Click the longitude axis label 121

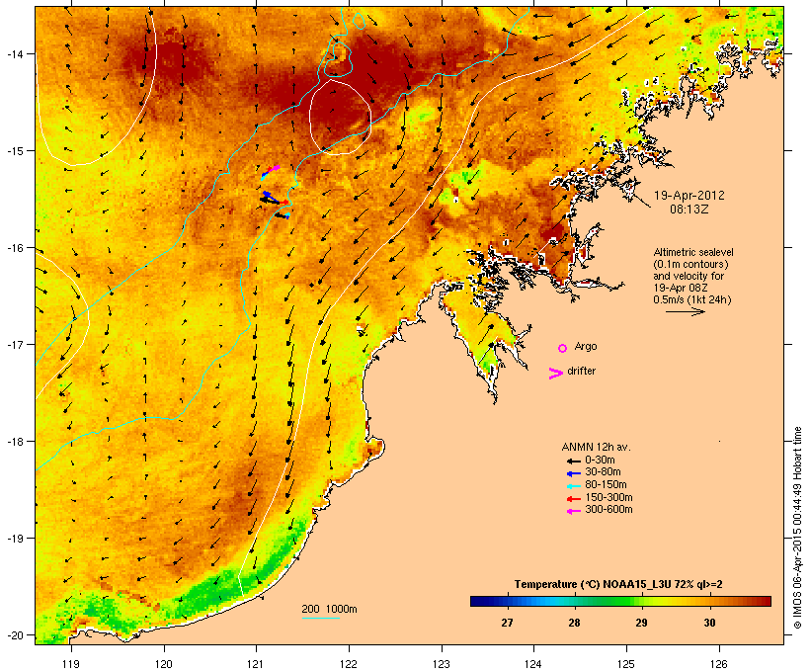pyautogui.click(x=256, y=664)
